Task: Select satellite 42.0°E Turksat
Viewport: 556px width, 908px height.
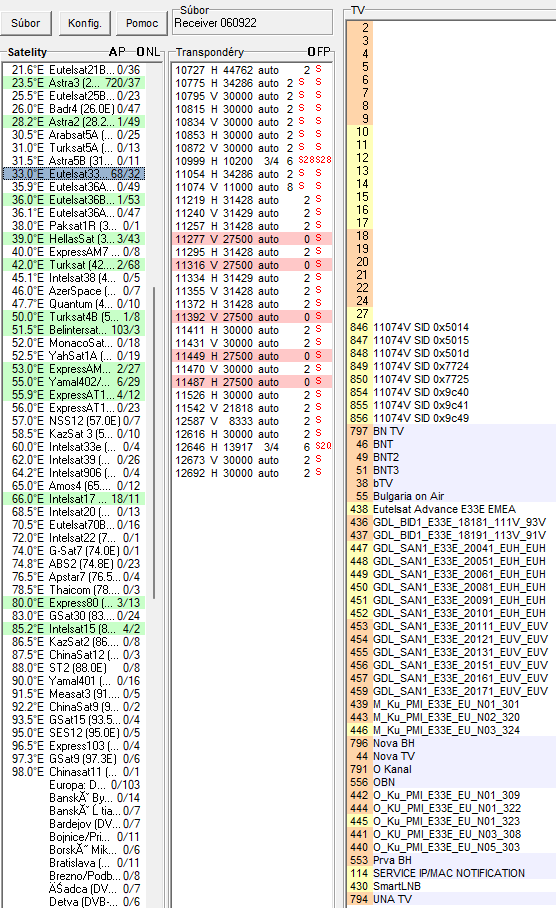Action: tap(75, 265)
